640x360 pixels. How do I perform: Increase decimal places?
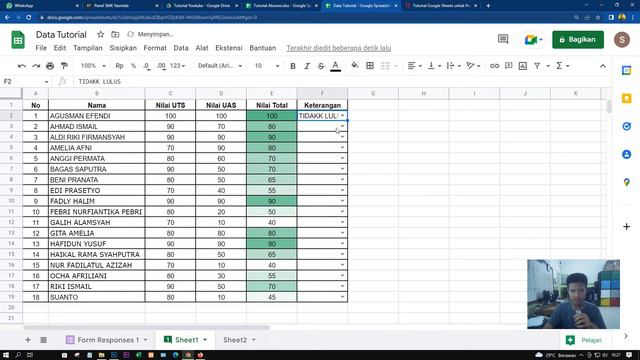(x=161, y=66)
